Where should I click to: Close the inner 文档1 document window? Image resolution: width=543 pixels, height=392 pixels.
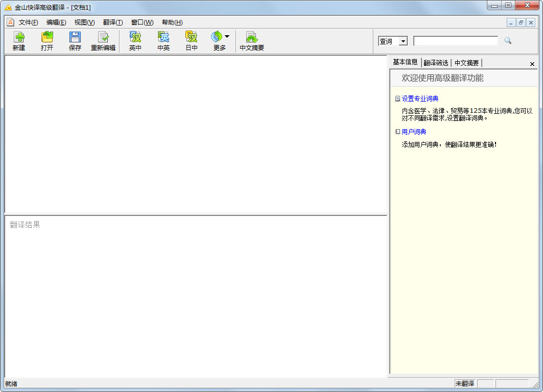tap(531, 23)
